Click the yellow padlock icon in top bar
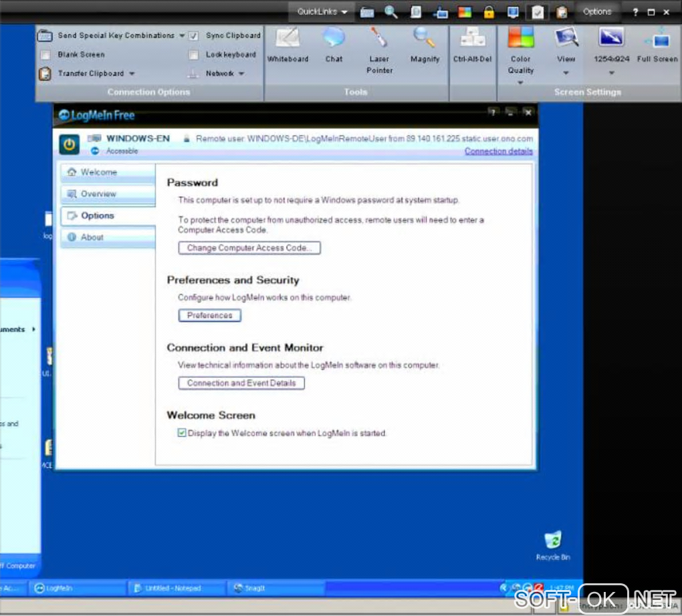 tap(489, 12)
